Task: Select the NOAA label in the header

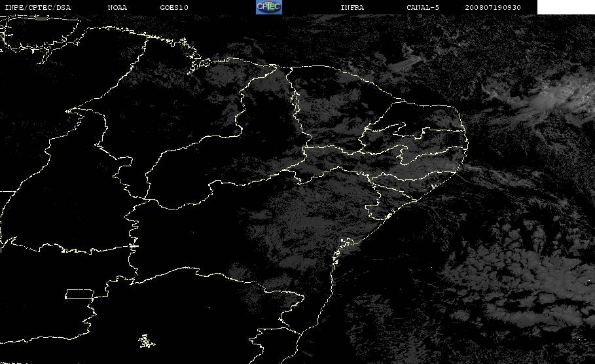Action: [117, 8]
